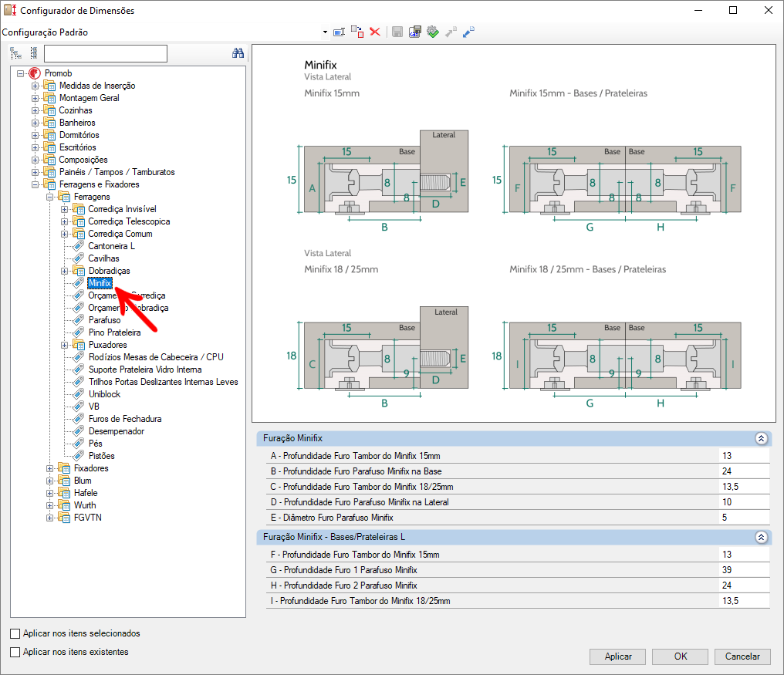Expand the Cozinhas tree node
Image resolution: width=784 pixels, height=675 pixels.
(x=35, y=110)
